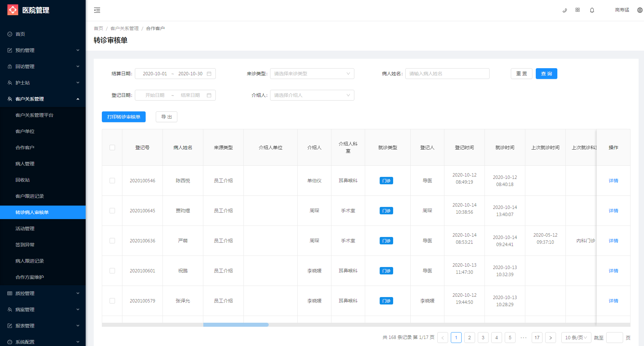Open 详情 for 张译允's row

tap(613, 301)
